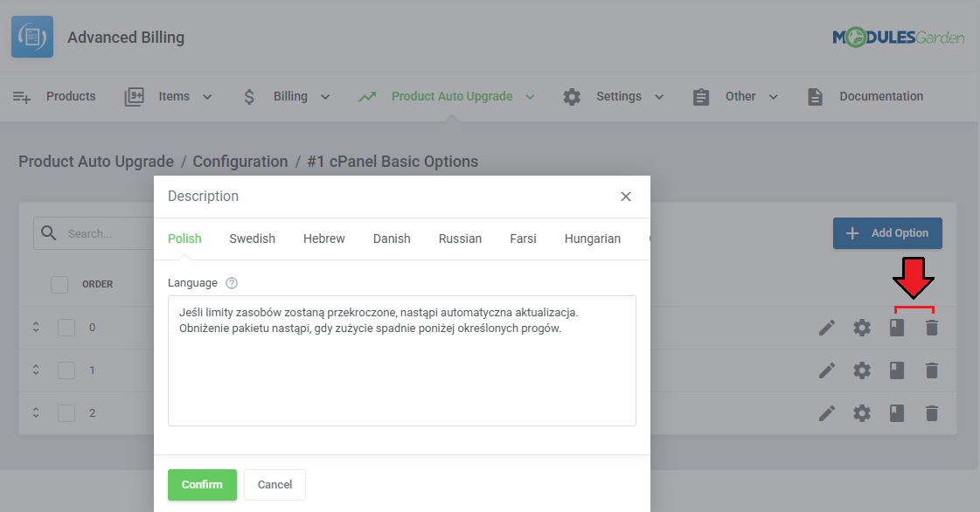This screenshot has width=980, height=512.
Task: Close the Description dialog with X
Action: pos(626,197)
